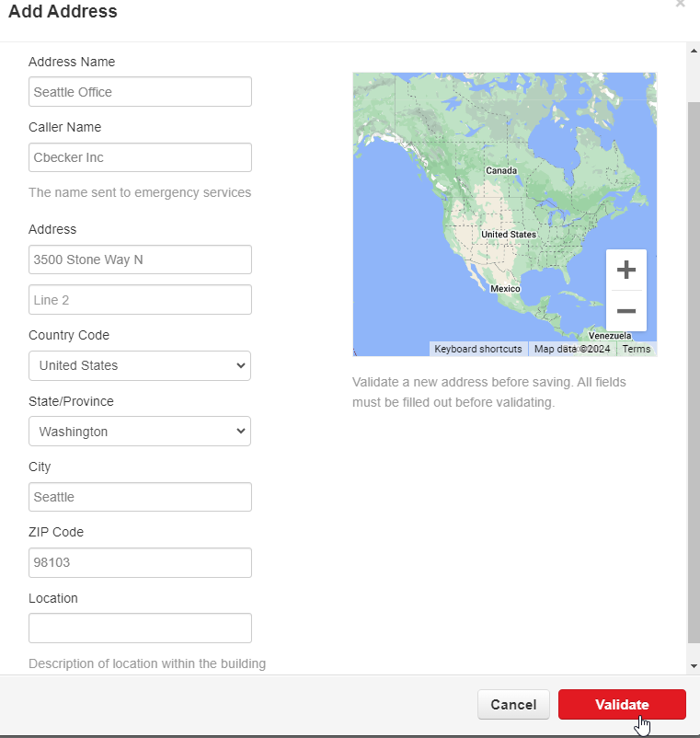
Task: Click the City input field
Action: click(x=140, y=497)
